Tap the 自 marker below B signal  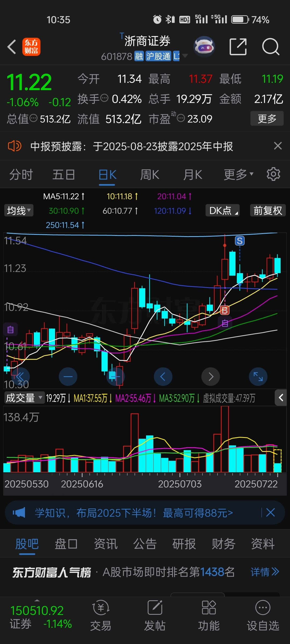tap(225, 323)
